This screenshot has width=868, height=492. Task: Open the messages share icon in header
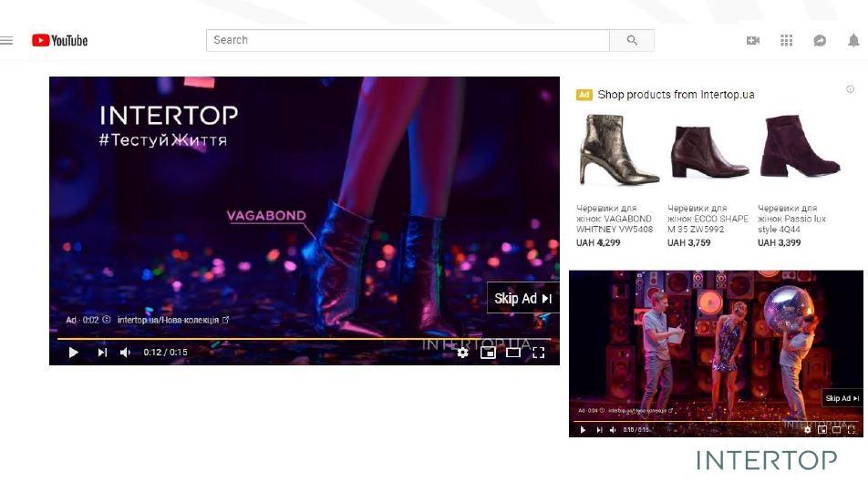820,40
